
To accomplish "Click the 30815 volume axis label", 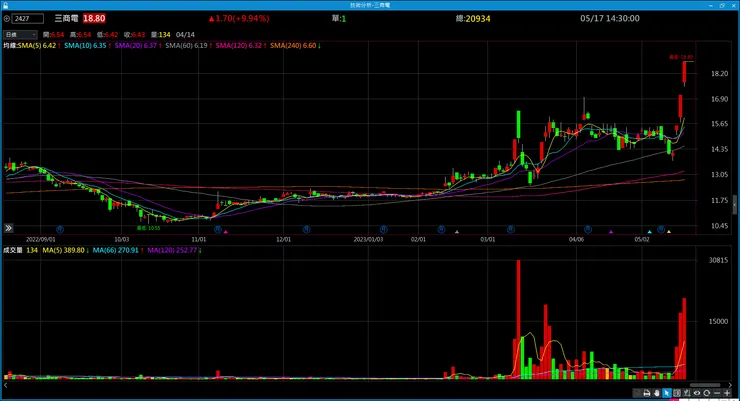I will pos(718,260).
